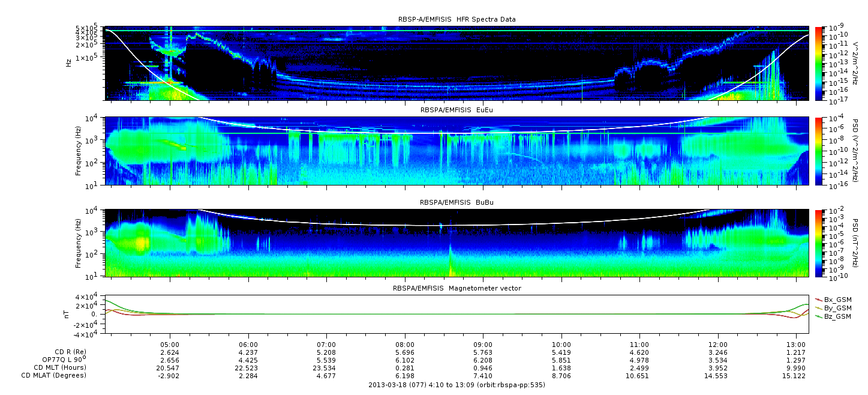Click the EuEu PSD color bar
The height and width of the screenshot is (395, 868).
[819, 151]
